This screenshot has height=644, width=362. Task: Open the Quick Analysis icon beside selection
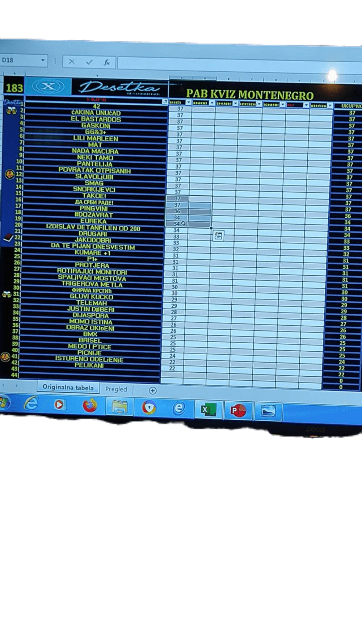(x=218, y=236)
